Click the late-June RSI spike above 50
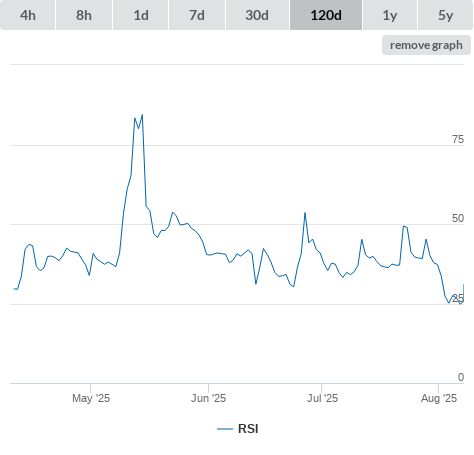 [305, 213]
